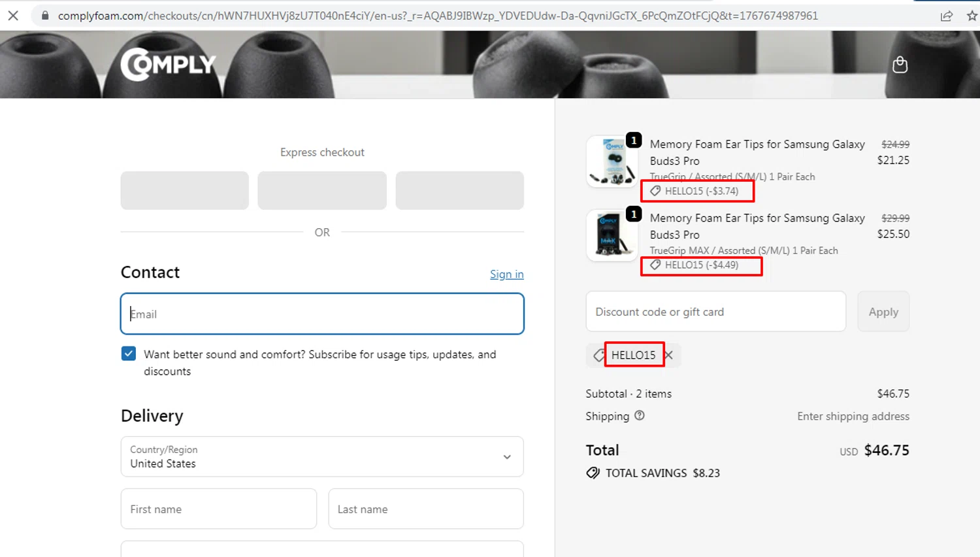This screenshot has height=557, width=980.
Task: Open the shopping bag cart icon
Action: [x=900, y=65]
